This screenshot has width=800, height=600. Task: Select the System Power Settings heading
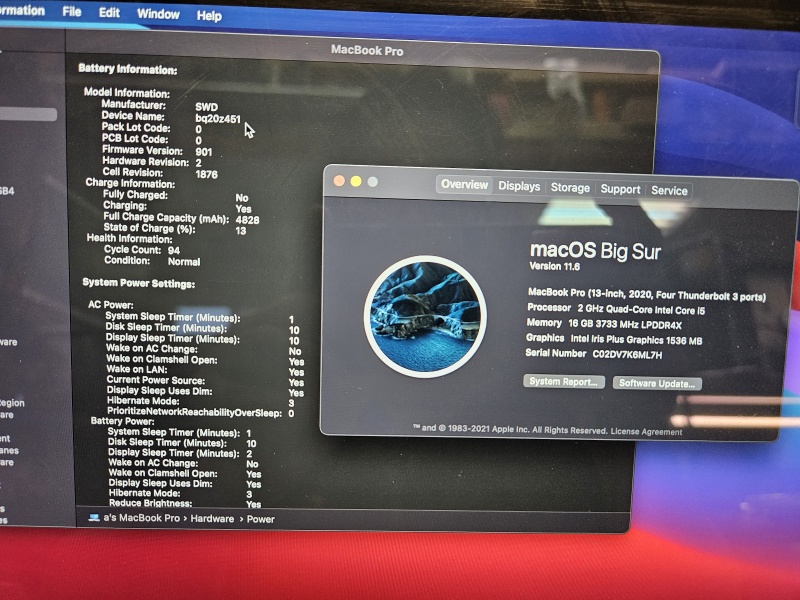[x=138, y=283]
